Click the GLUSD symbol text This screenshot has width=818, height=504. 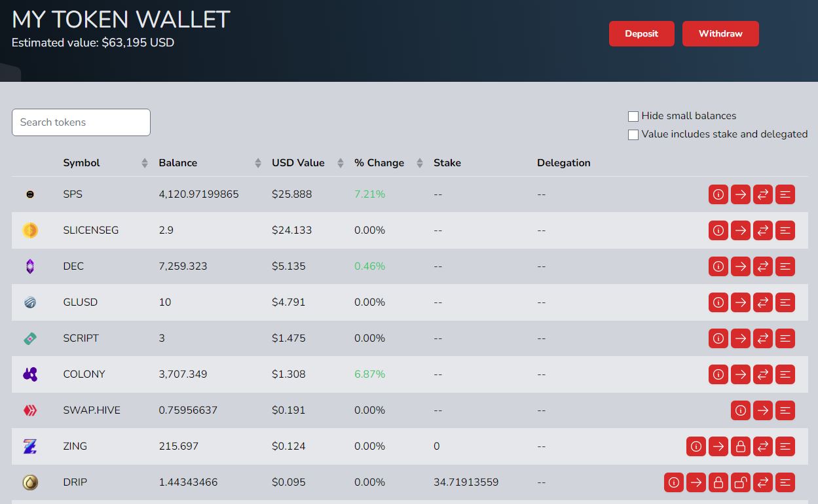click(x=81, y=302)
